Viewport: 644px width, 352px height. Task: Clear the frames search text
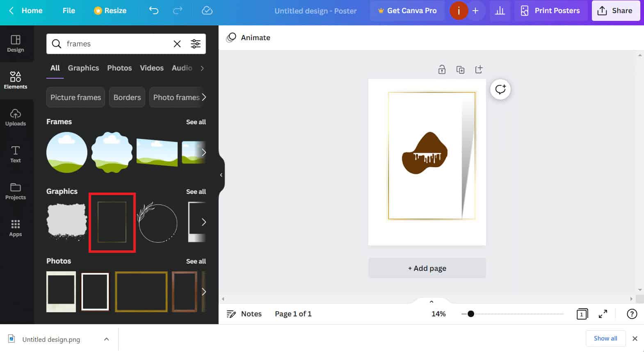pyautogui.click(x=177, y=44)
